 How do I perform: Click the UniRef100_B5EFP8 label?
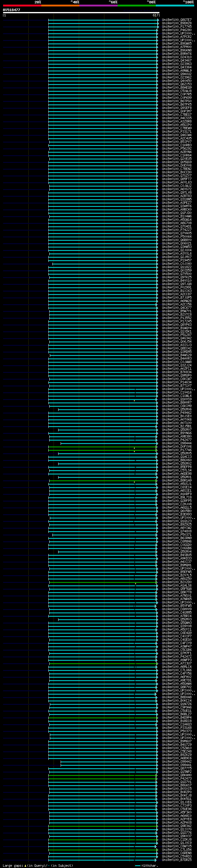176,467
